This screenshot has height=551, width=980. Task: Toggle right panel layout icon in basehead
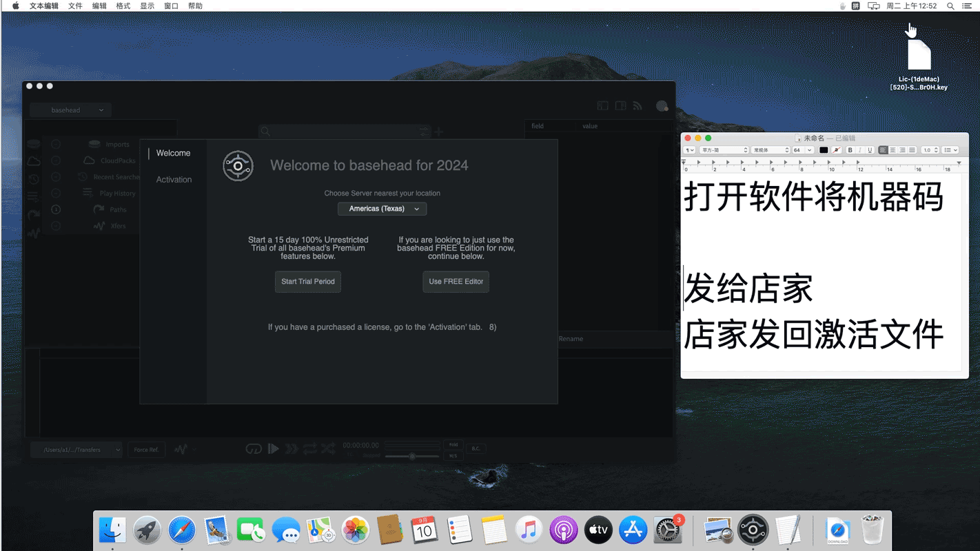pyautogui.click(x=620, y=106)
